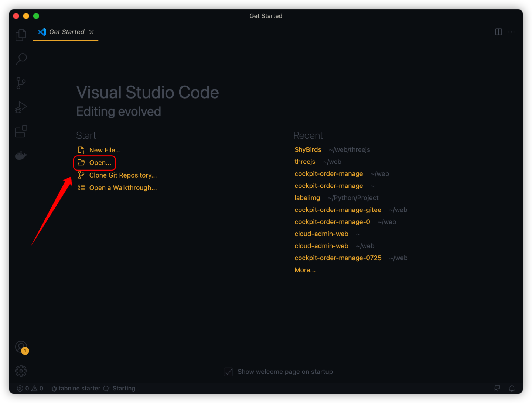Open the Manage gear icon

(21, 371)
